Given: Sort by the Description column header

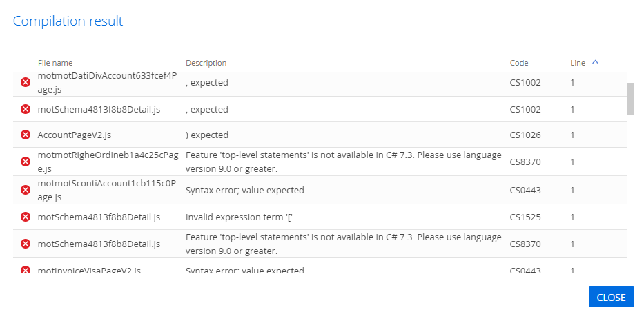Looking at the screenshot, I should 206,63.
